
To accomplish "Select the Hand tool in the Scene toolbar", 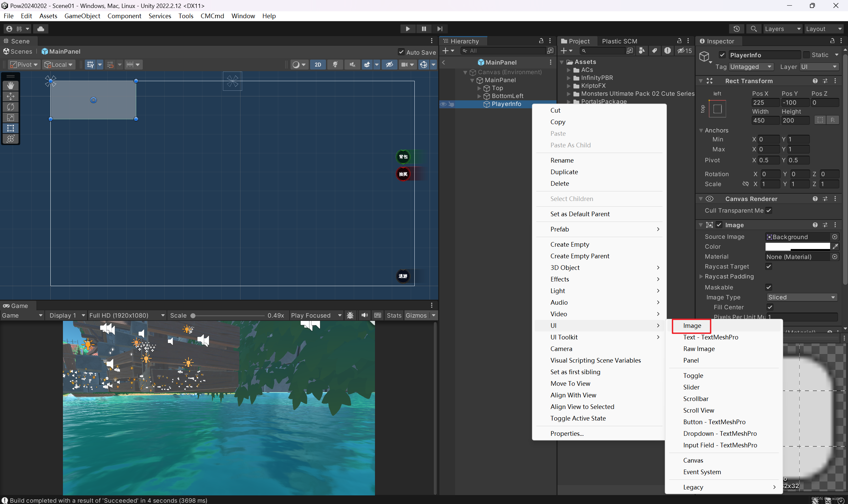I will pyautogui.click(x=11, y=85).
